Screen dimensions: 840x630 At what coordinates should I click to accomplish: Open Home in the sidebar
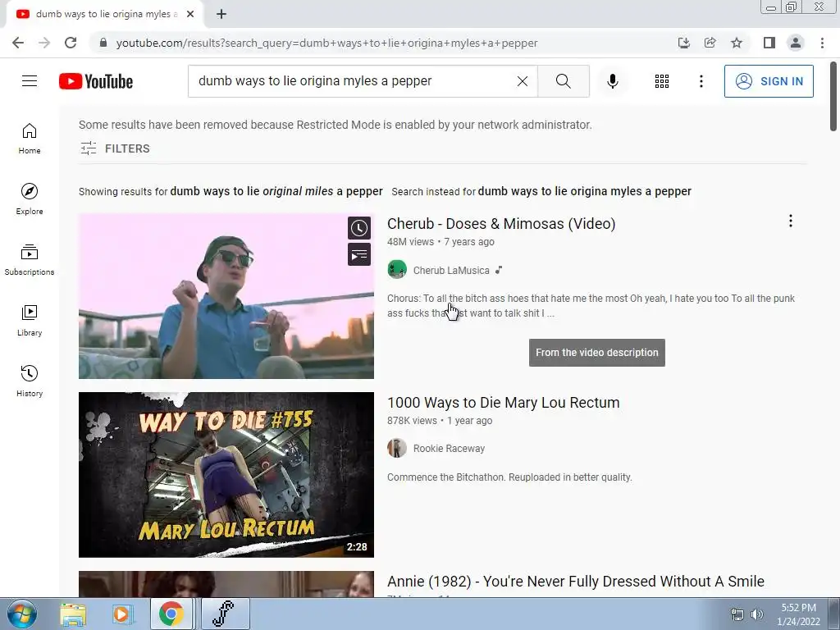coord(30,139)
